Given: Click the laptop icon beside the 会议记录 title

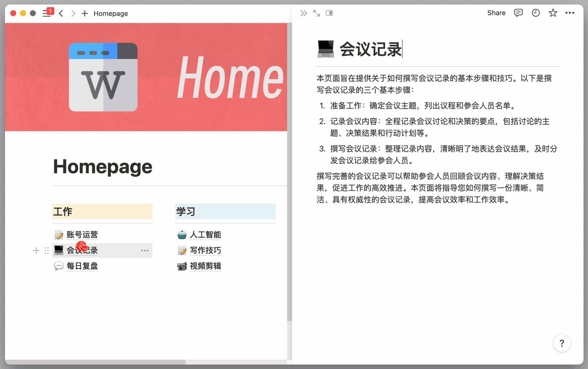Looking at the screenshot, I should click(326, 49).
